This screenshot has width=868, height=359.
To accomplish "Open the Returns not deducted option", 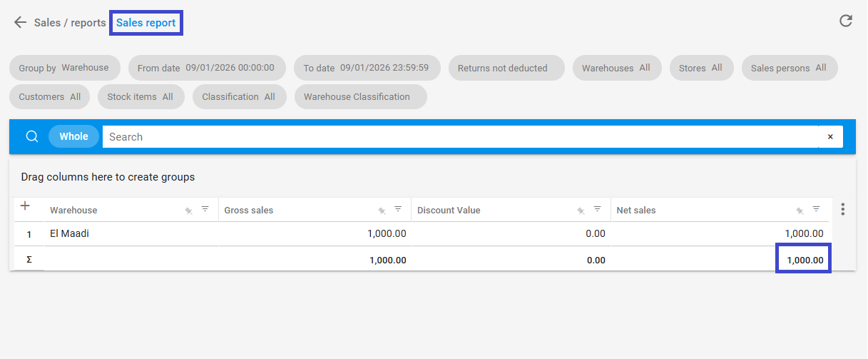I will pyautogui.click(x=506, y=68).
